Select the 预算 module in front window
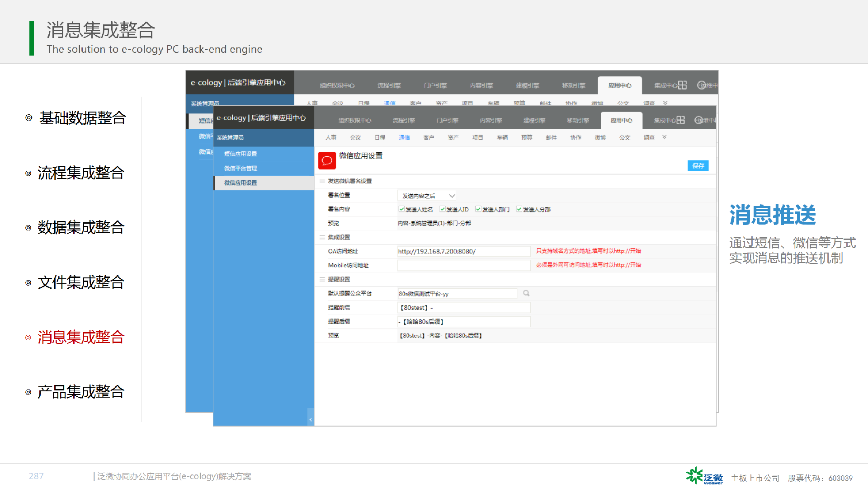 point(527,137)
